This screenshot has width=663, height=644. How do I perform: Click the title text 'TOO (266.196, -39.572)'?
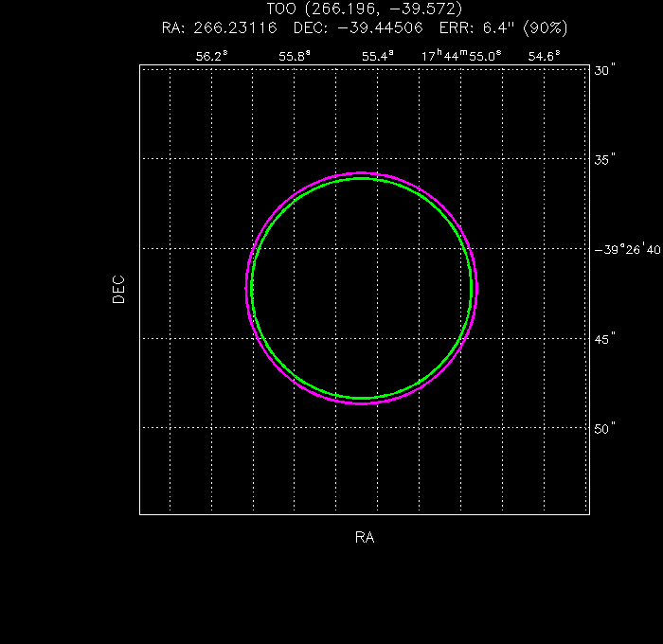tap(365, 9)
